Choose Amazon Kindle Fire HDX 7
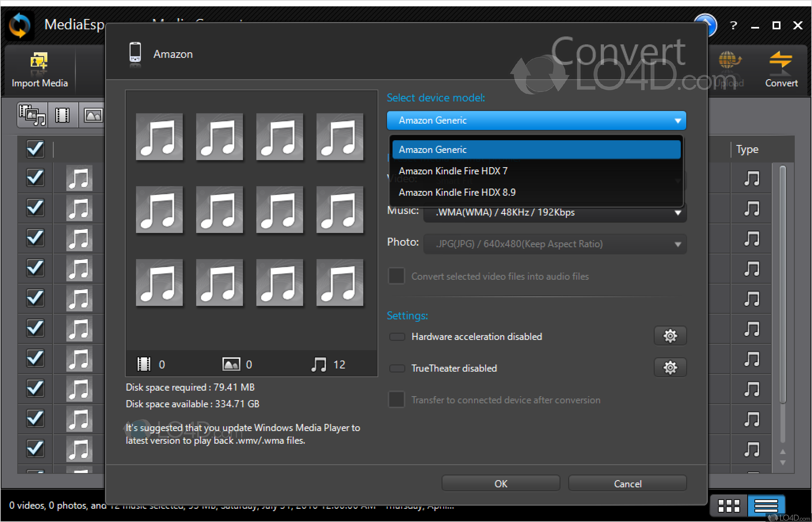812x522 pixels. coord(536,171)
